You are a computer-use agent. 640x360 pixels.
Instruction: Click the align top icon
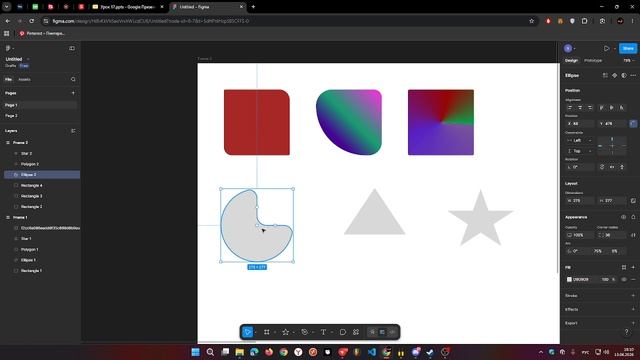click(x=601, y=108)
